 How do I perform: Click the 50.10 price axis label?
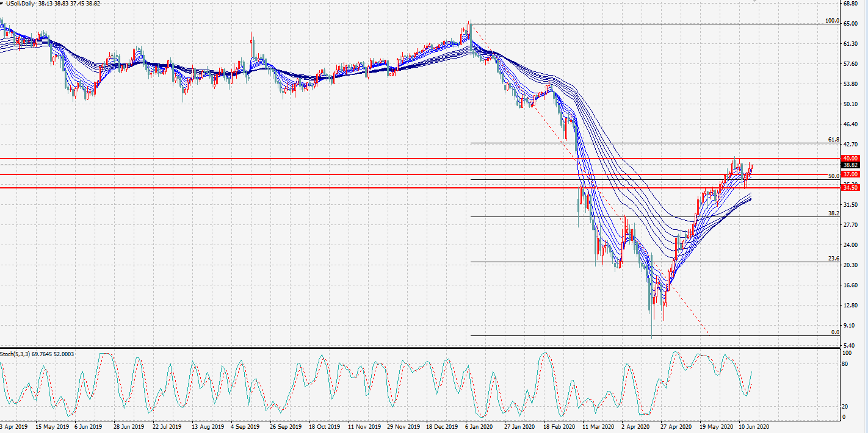pyautogui.click(x=851, y=104)
